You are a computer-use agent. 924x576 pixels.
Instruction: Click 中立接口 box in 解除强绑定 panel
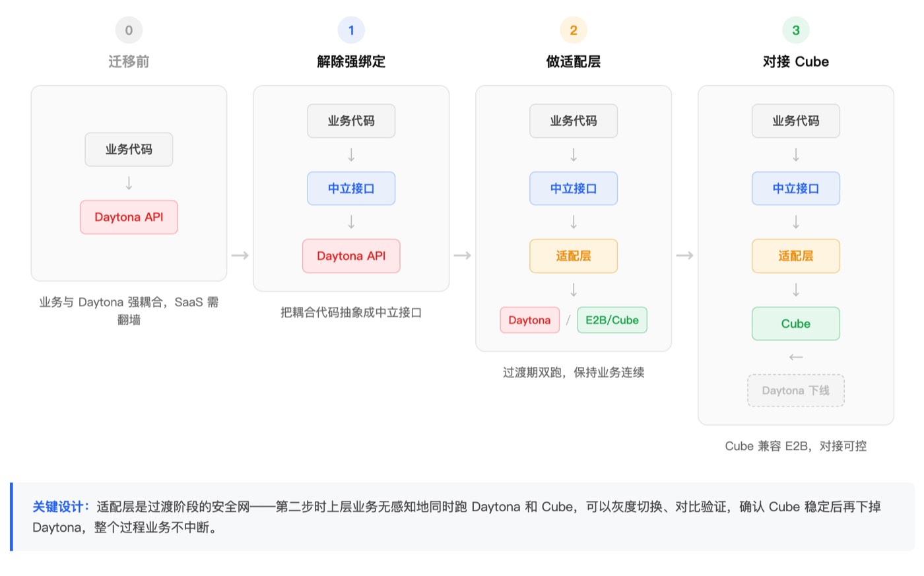click(x=351, y=189)
